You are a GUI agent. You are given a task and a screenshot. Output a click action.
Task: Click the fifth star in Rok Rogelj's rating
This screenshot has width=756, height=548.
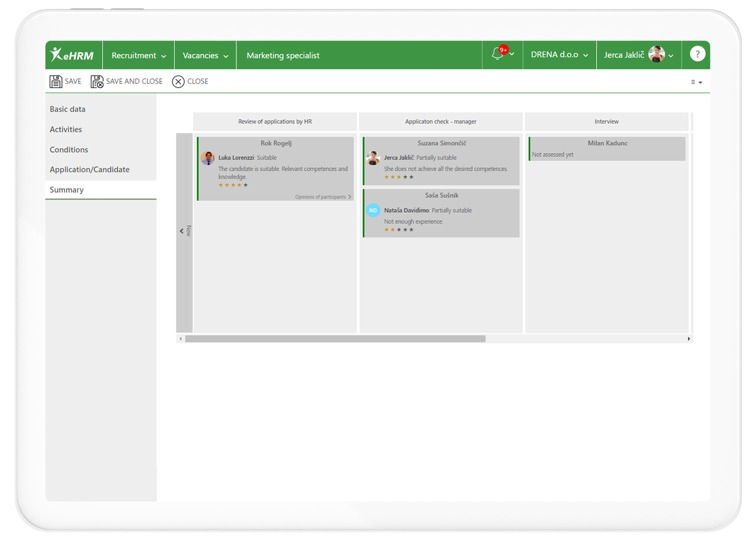pos(246,185)
